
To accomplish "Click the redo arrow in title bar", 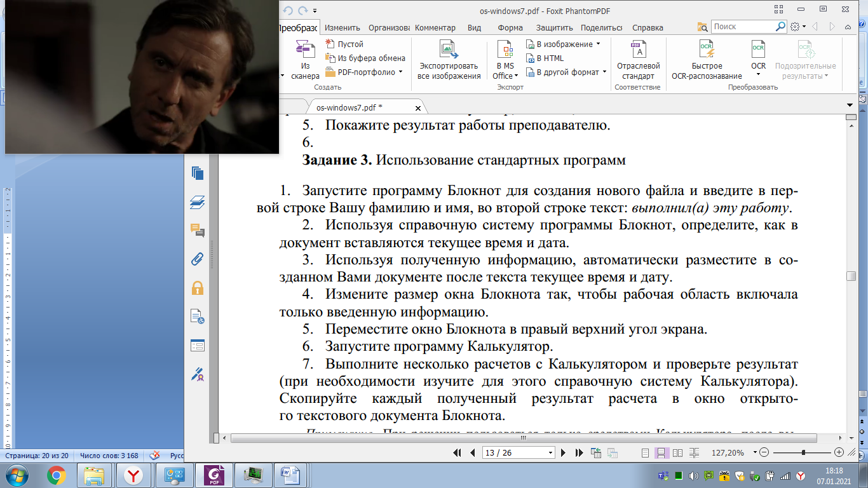I will coord(303,10).
